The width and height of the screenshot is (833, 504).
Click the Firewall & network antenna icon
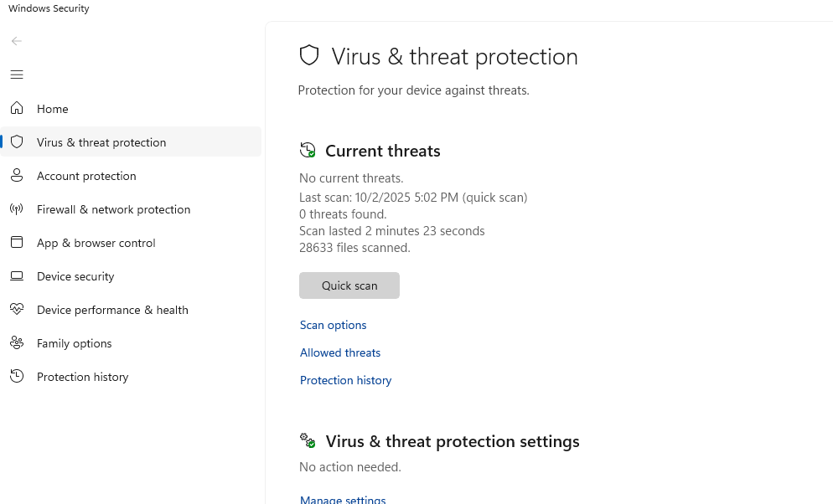point(17,209)
